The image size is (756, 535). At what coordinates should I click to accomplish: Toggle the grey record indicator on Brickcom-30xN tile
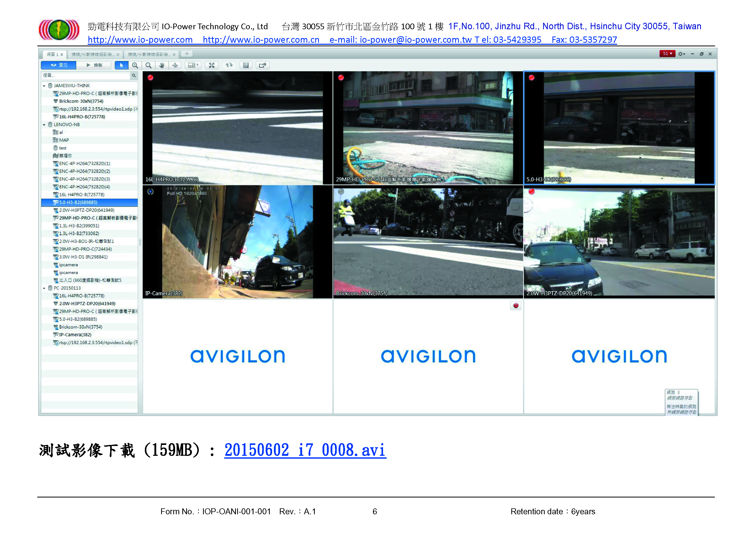click(341, 191)
